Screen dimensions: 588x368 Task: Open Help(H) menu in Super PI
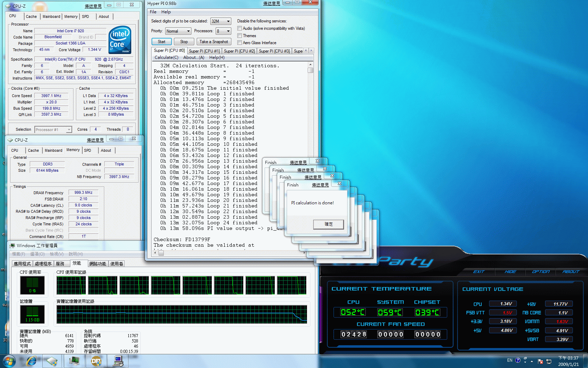(217, 57)
